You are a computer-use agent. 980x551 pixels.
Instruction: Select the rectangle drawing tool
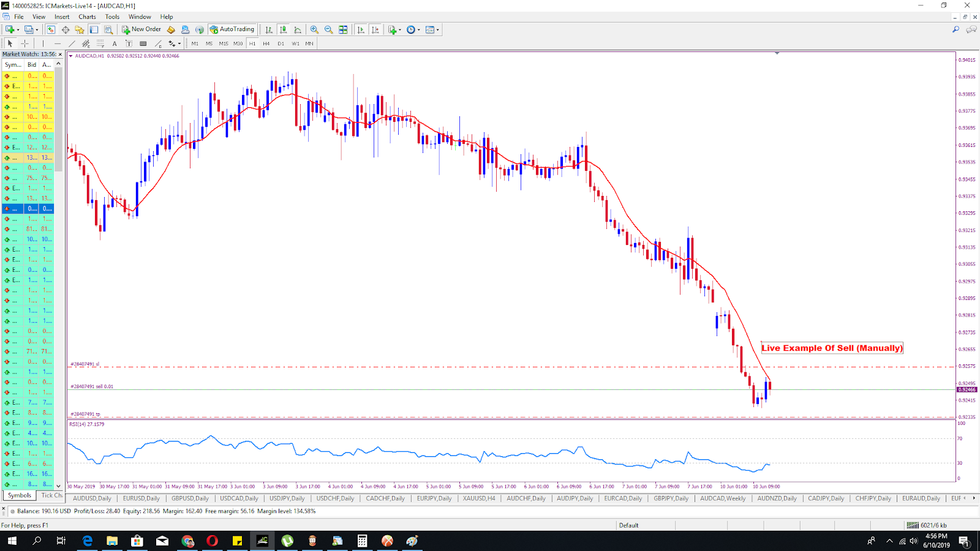point(143,43)
